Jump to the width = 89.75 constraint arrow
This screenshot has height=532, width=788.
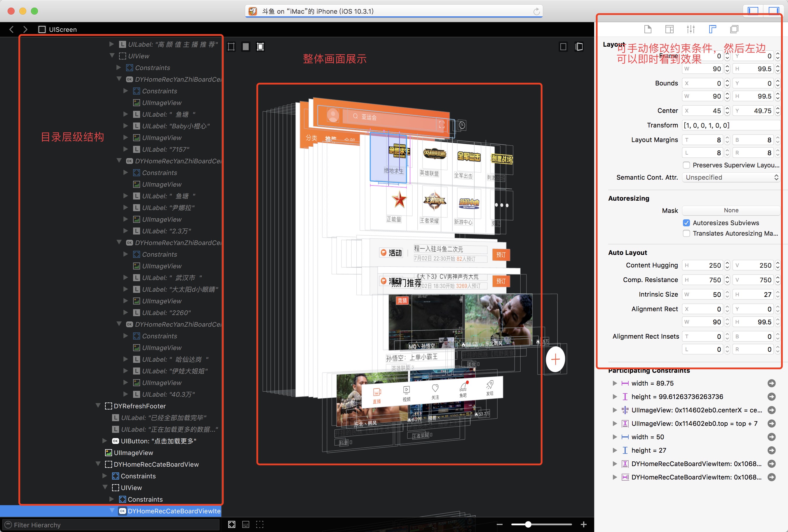771,383
